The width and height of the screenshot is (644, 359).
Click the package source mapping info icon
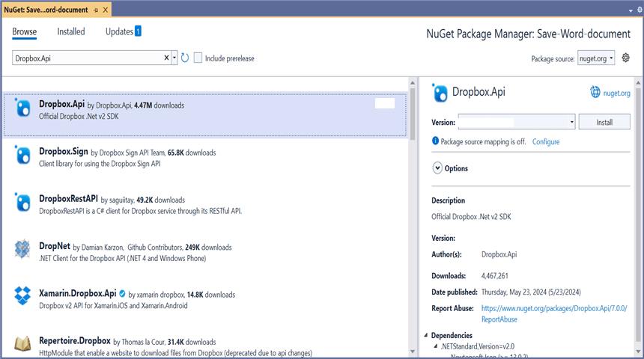[435, 141]
